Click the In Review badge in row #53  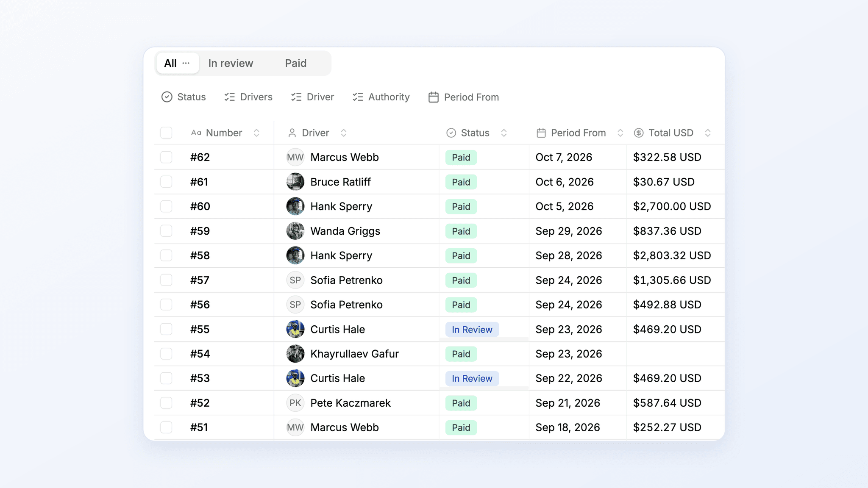472,378
